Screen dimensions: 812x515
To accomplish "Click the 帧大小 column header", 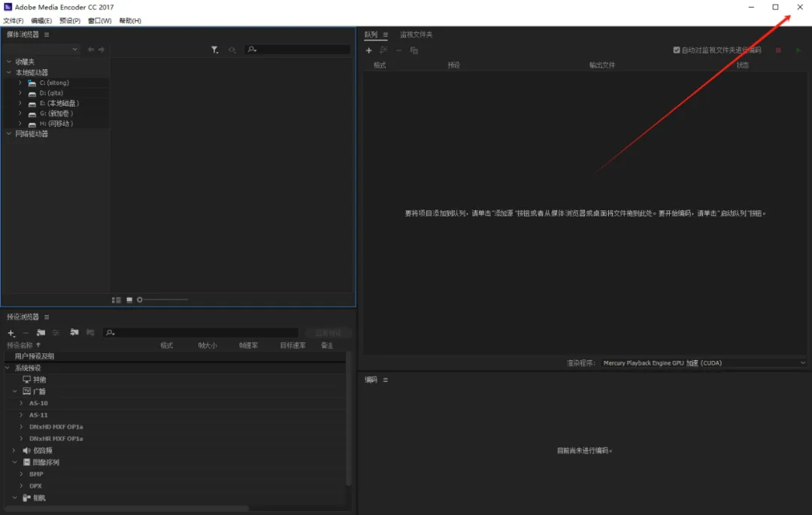I will pos(208,345).
